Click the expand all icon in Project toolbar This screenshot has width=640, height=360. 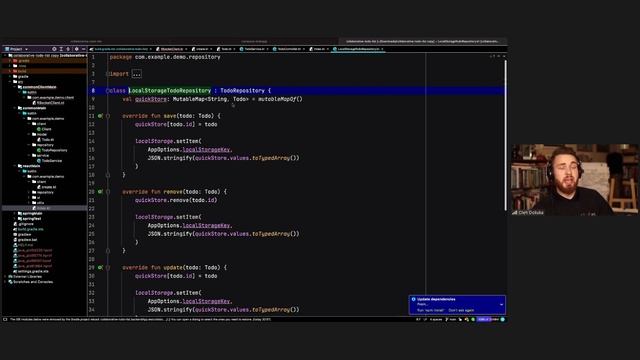[x=61, y=49]
